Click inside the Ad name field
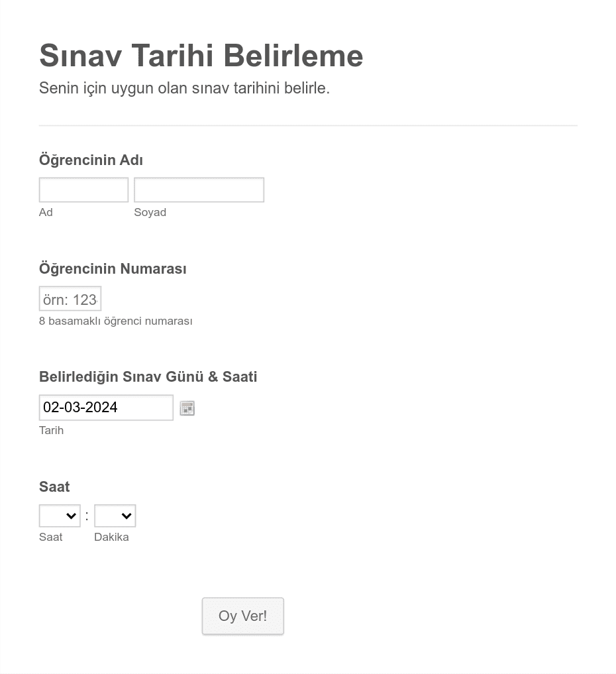Image resolution: width=616 pixels, height=674 pixels. [83, 190]
